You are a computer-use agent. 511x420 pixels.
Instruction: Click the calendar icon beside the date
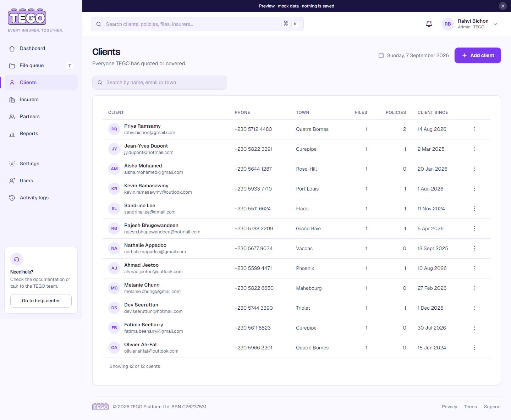(x=381, y=55)
